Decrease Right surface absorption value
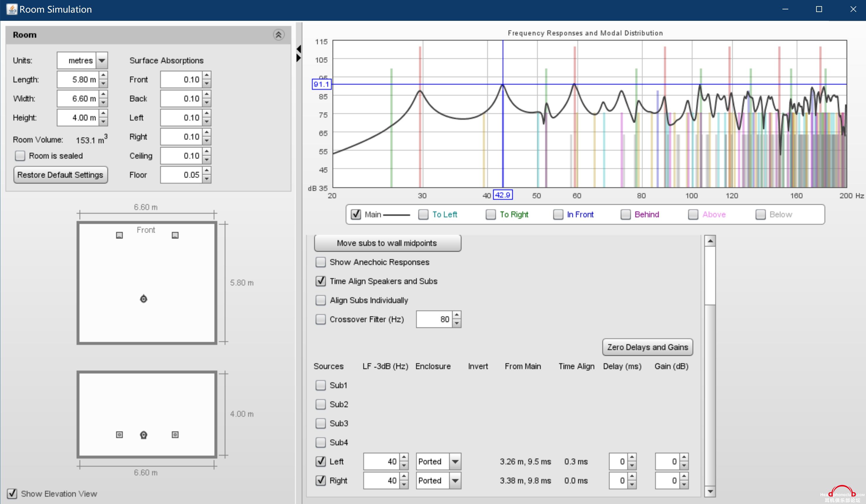This screenshot has height=504, width=866. pyautogui.click(x=206, y=140)
